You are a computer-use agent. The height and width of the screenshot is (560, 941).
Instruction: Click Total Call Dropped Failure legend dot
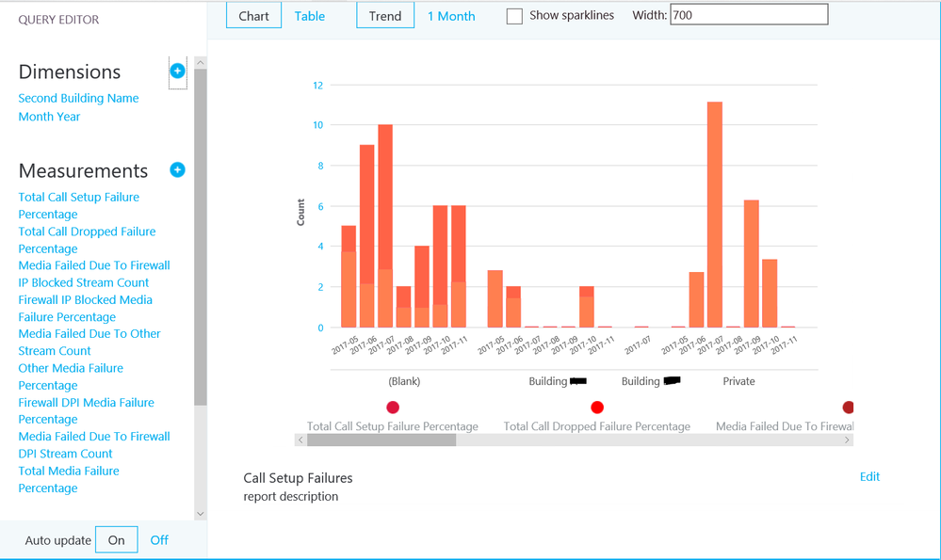coord(596,408)
